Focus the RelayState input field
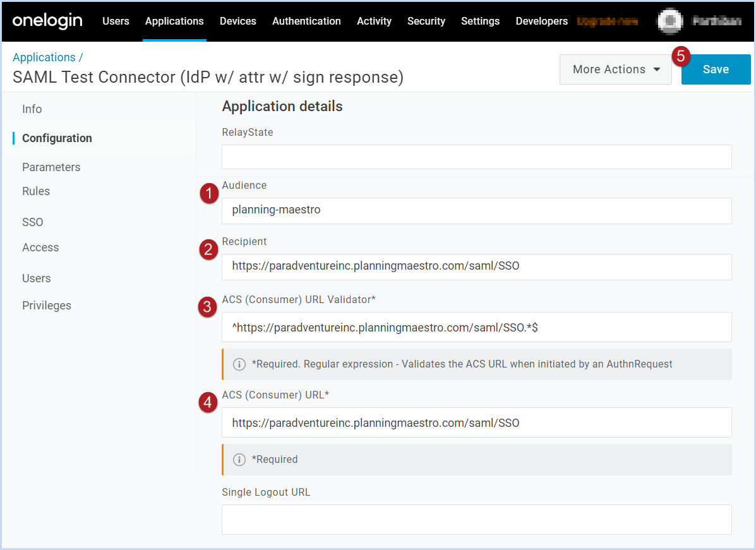Viewport: 756px width, 550px height. [476, 157]
